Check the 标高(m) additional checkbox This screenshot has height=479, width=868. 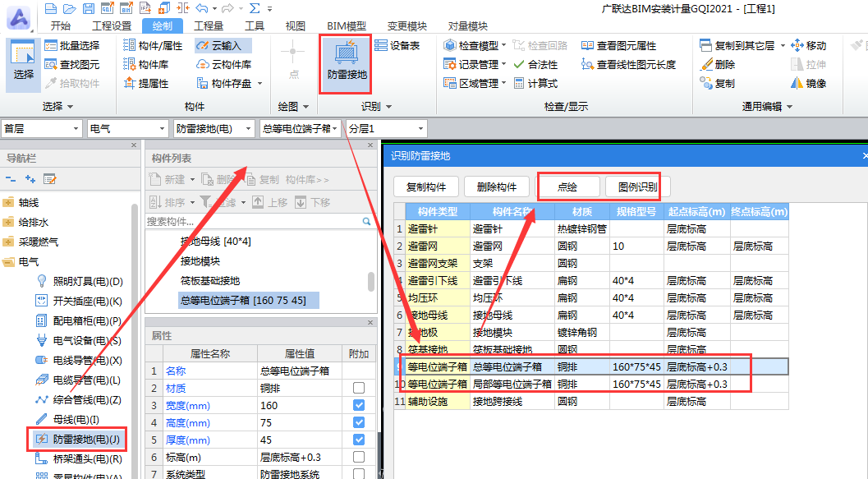click(359, 457)
